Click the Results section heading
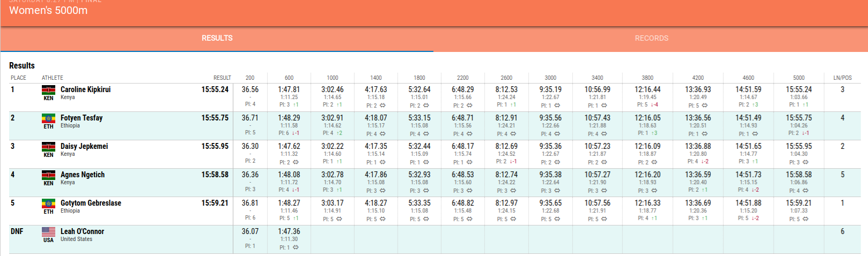The image size is (868, 256). pyautogui.click(x=22, y=65)
